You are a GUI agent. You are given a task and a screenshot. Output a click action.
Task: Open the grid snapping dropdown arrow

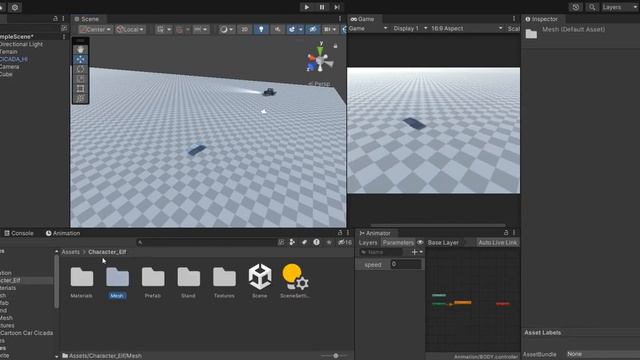(188, 29)
